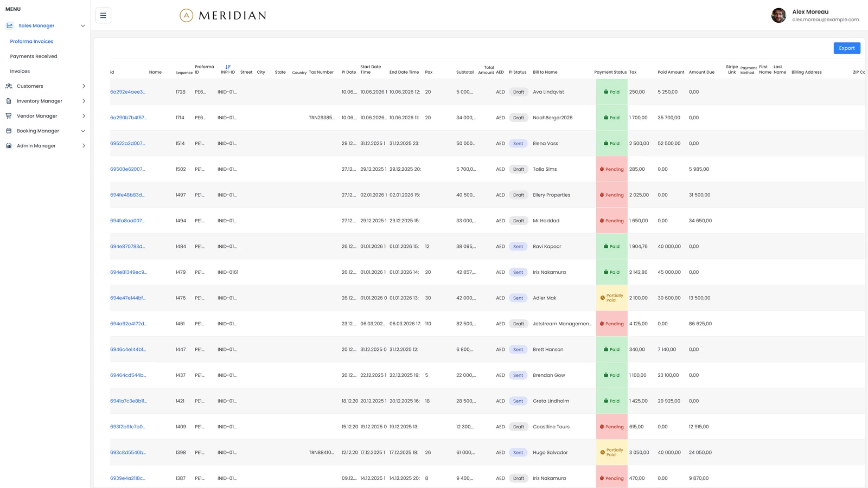
Task: Click the sort icon above INPI-ID column
Action: click(x=228, y=67)
